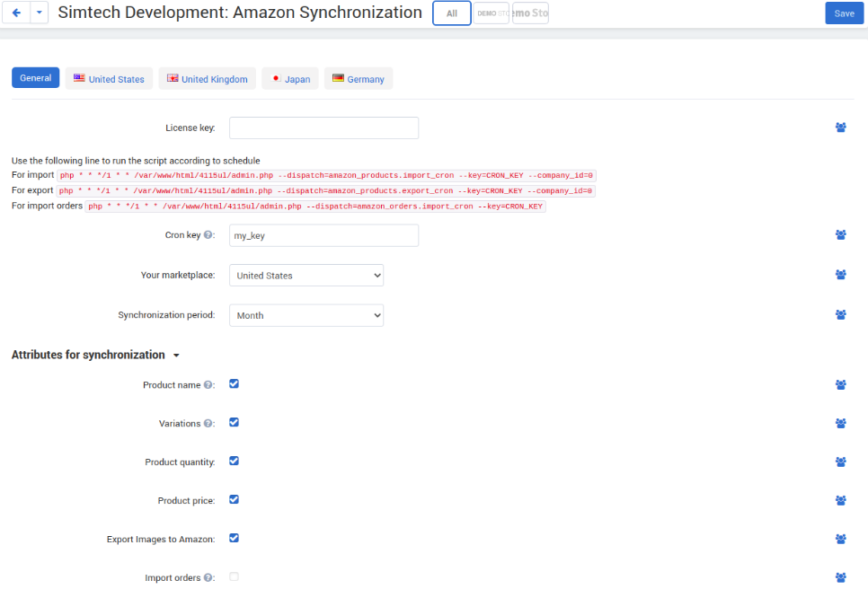Click storefronts icon for Cron key
This screenshot has width=868, height=598.
(840, 234)
